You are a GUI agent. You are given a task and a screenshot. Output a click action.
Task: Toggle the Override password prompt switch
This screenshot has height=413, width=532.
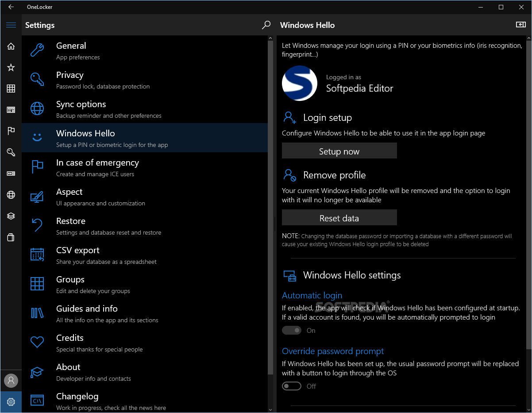point(292,386)
